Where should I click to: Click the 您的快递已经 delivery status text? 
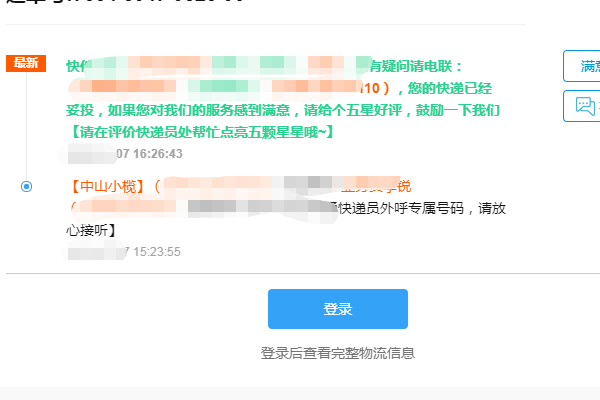450,88
